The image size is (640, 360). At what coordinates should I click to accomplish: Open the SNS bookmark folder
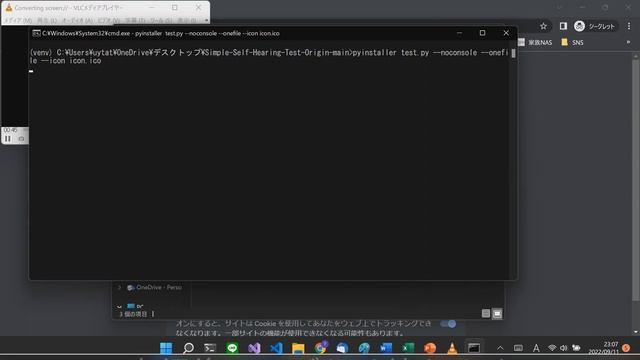click(572, 42)
